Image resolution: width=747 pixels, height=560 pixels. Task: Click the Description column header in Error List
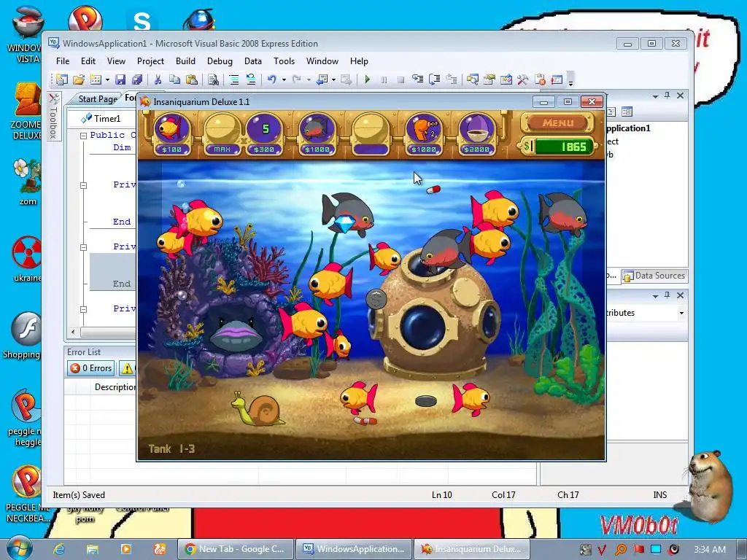(115, 386)
